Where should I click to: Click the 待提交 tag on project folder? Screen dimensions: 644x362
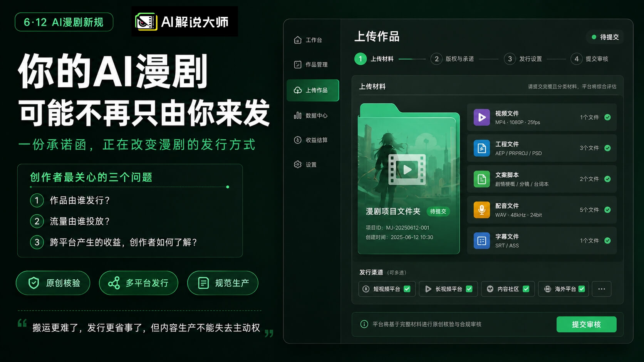[438, 212]
